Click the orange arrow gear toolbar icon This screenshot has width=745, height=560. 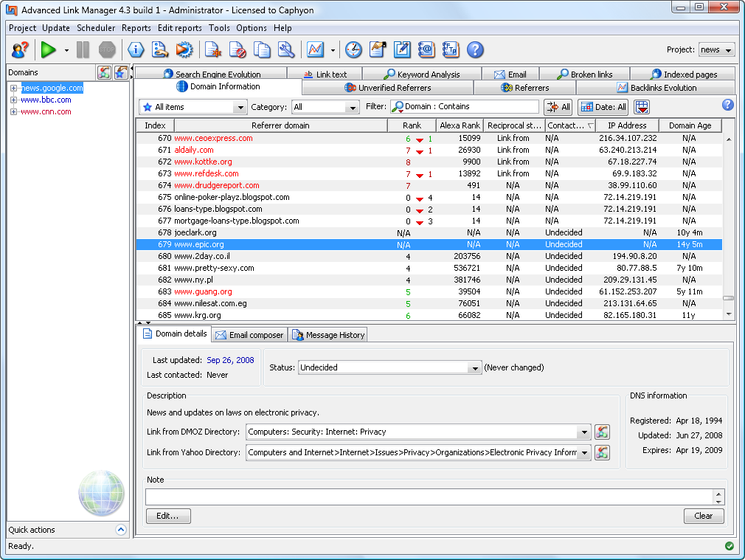pos(184,49)
